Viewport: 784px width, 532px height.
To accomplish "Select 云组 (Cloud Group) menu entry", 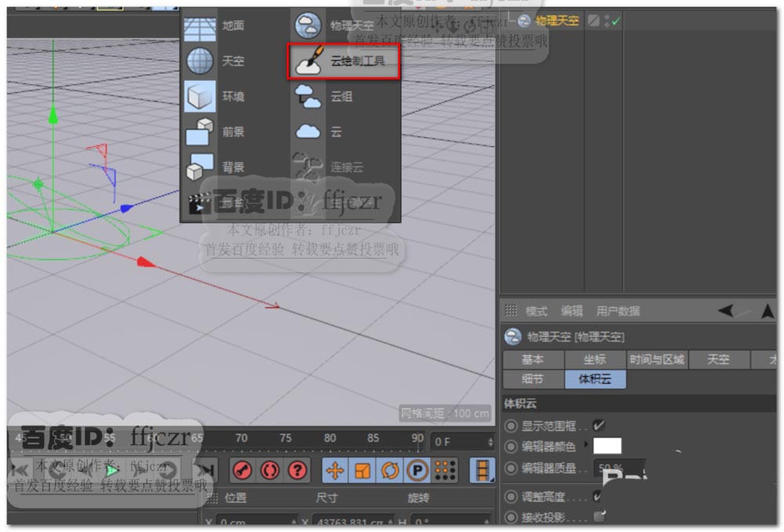I will 342,96.
